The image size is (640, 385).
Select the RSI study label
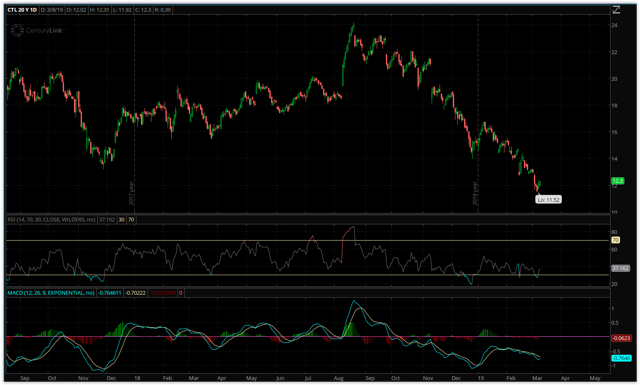coord(51,220)
